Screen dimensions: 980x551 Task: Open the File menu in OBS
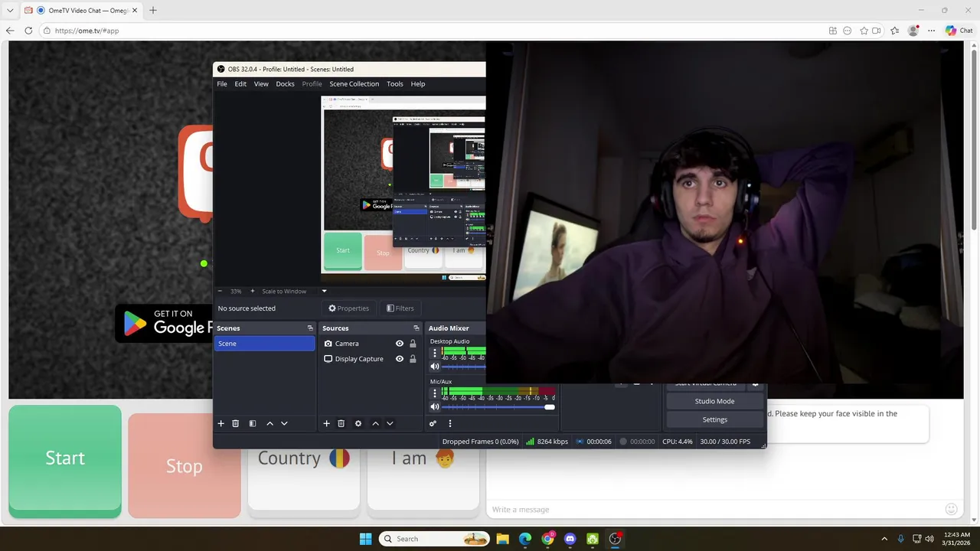[x=222, y=84]
